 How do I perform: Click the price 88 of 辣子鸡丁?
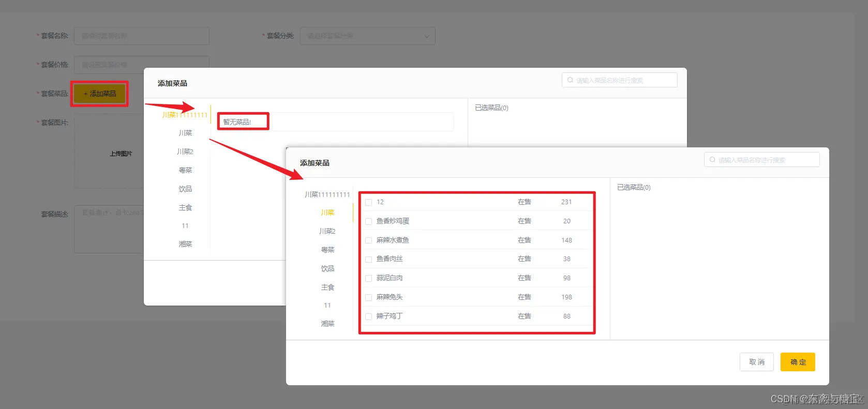pyautogui.click(x=567, y=316)
